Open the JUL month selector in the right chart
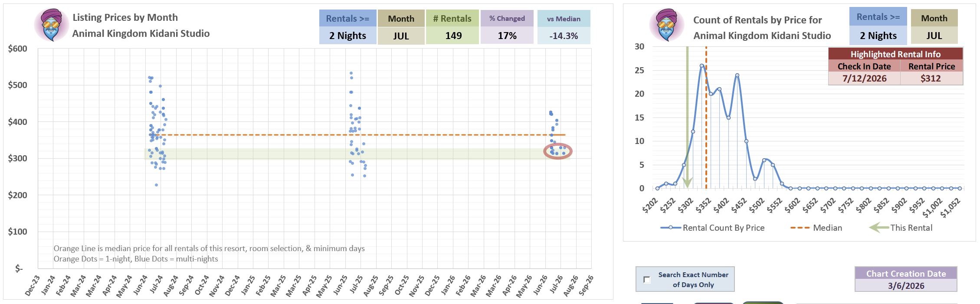The height and width of the screenshot is (304, 980). coord(934,36)
